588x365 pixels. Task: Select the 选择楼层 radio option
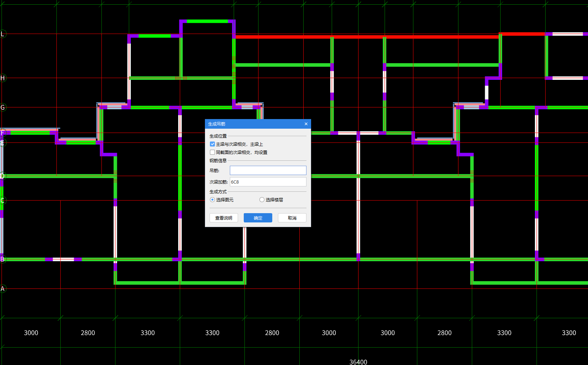tap(262, 200)
